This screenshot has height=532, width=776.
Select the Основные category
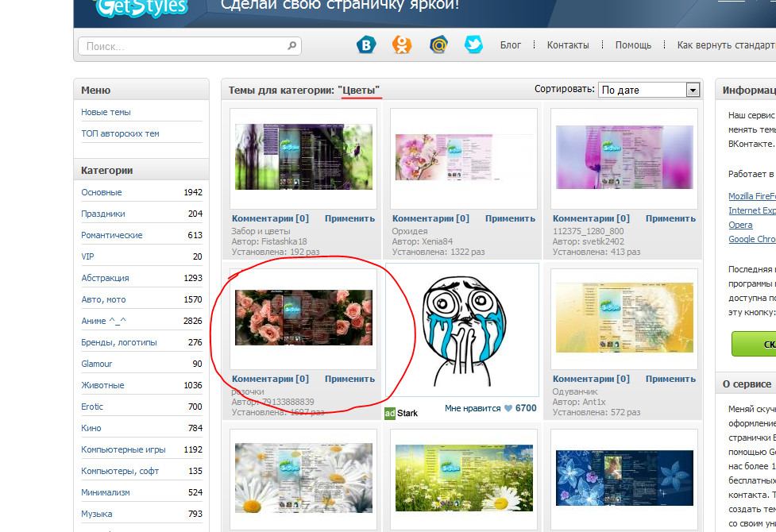coord(102,192)
